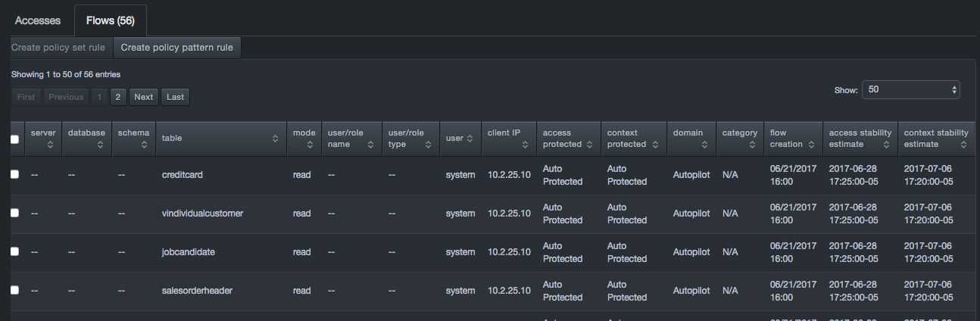Sort by the server column sort icon

[x=50, y=145]
